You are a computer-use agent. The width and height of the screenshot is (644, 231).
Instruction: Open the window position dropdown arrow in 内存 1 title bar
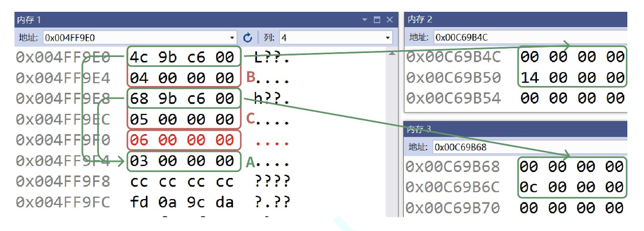click(364, 20)
